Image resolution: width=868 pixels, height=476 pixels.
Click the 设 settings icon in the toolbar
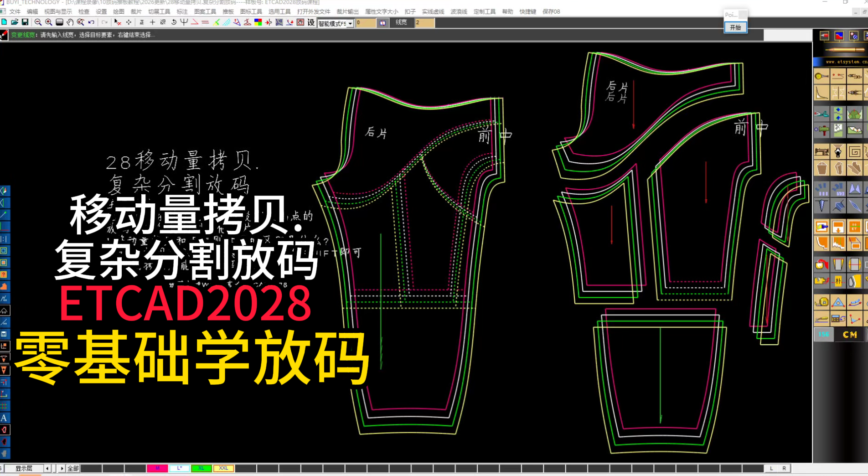(311, 22)
